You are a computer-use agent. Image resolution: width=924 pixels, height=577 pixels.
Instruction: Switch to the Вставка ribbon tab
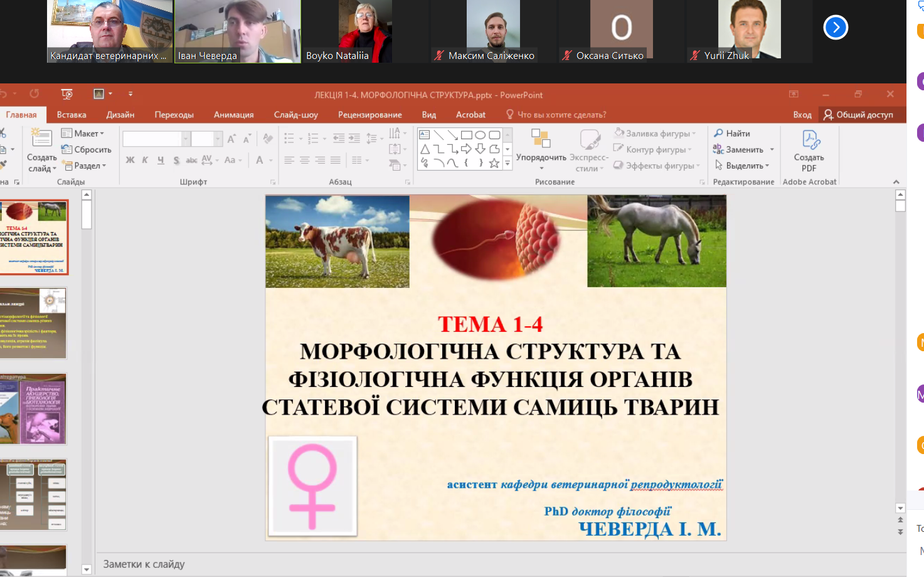pos(72,115)
